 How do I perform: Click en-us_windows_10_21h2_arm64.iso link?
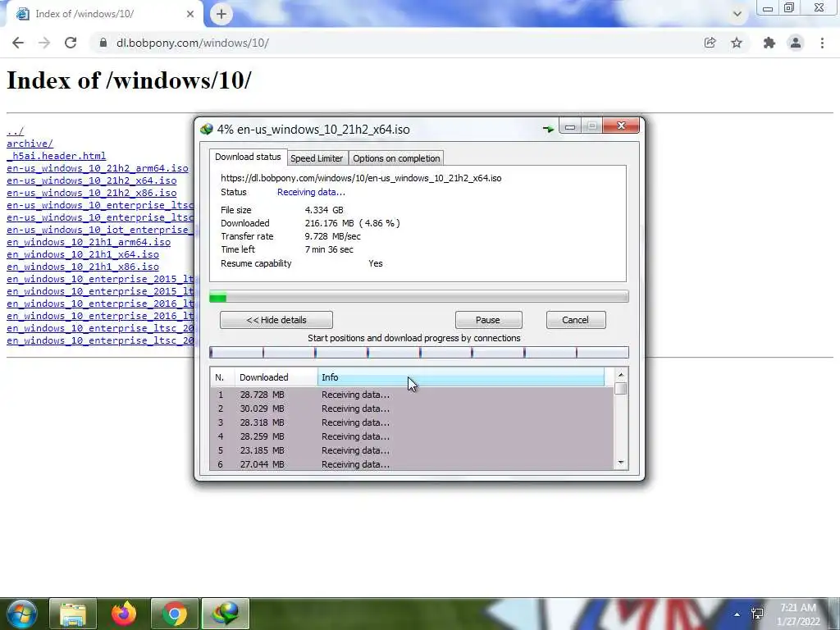[98, 168]
